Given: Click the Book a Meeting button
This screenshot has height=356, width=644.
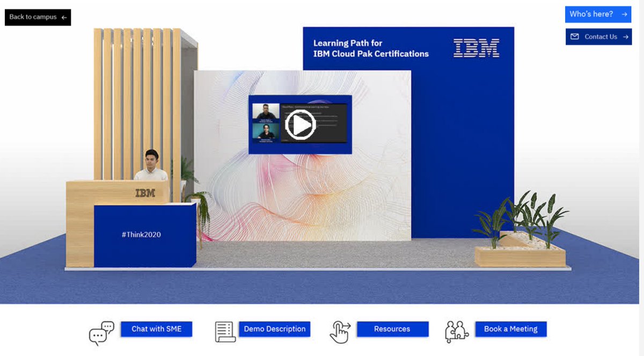Looking at the screenshot, I should [510, 329].
